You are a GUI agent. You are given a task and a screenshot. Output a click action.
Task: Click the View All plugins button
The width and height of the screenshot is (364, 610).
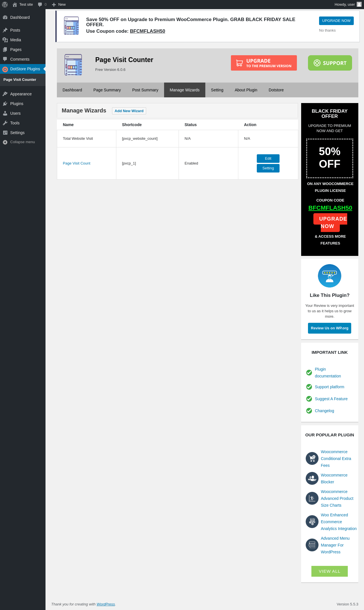pyautogui.click(x=330, y=571)
